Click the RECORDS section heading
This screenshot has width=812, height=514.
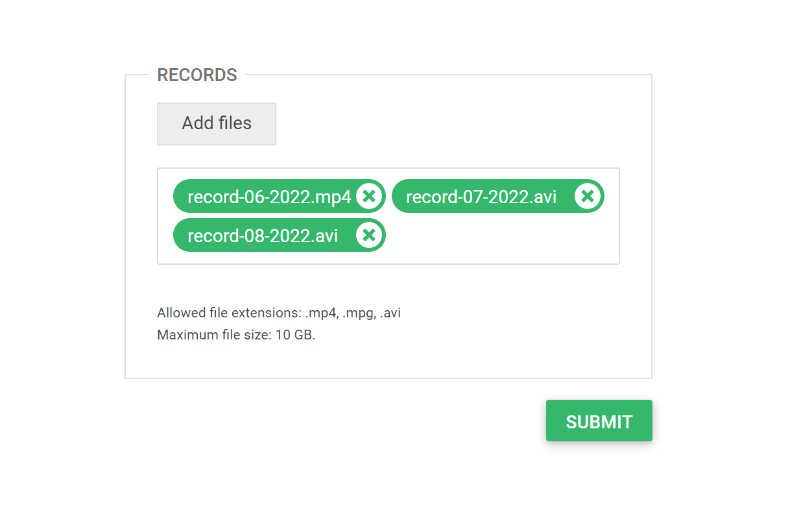tap(197, 75)
